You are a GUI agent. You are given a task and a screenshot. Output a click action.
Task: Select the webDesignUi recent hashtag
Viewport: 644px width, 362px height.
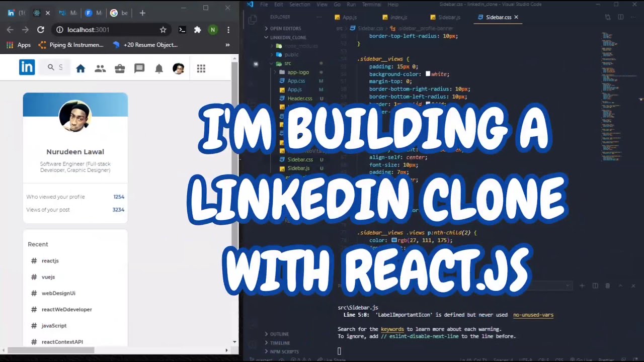pos(58,293)
